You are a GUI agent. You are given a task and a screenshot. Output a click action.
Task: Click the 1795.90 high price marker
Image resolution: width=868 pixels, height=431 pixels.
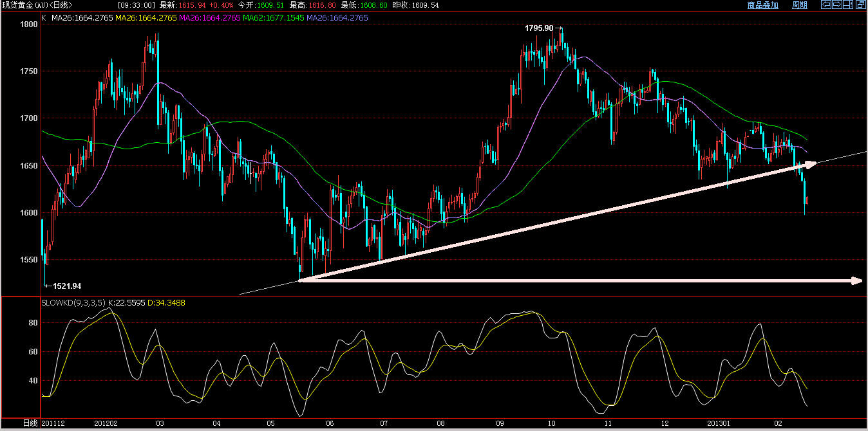(x=540, y=28)
